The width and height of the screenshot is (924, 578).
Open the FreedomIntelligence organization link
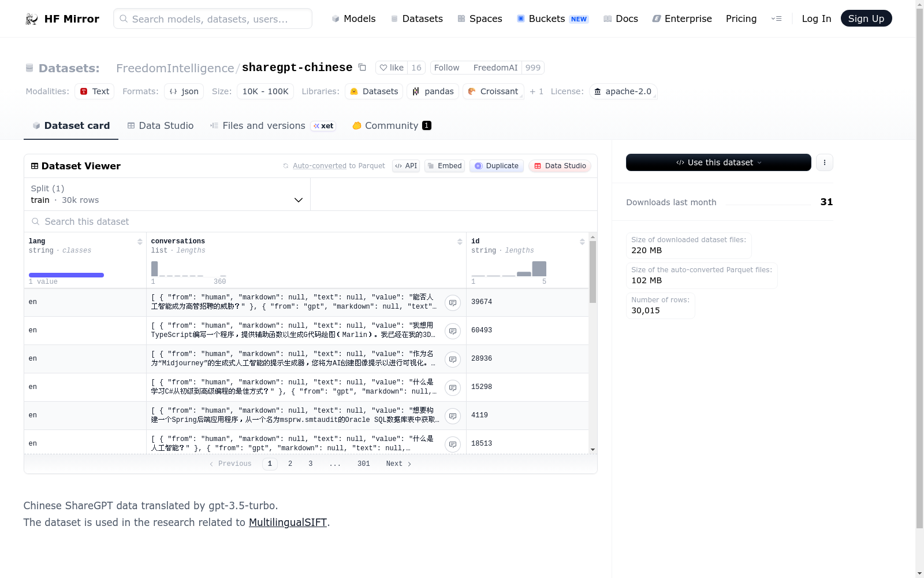pos(175,68)
